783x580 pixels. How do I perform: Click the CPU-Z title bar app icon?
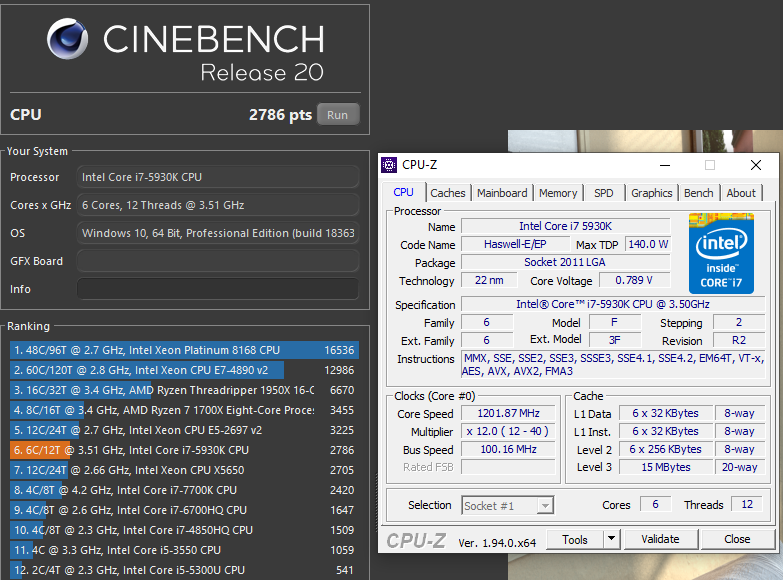[389, 165]
